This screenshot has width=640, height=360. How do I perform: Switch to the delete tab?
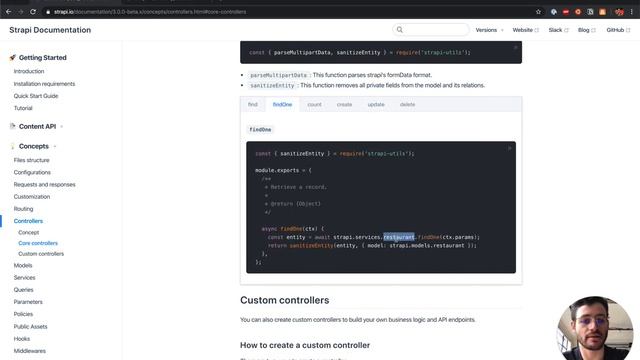[407, 104]
